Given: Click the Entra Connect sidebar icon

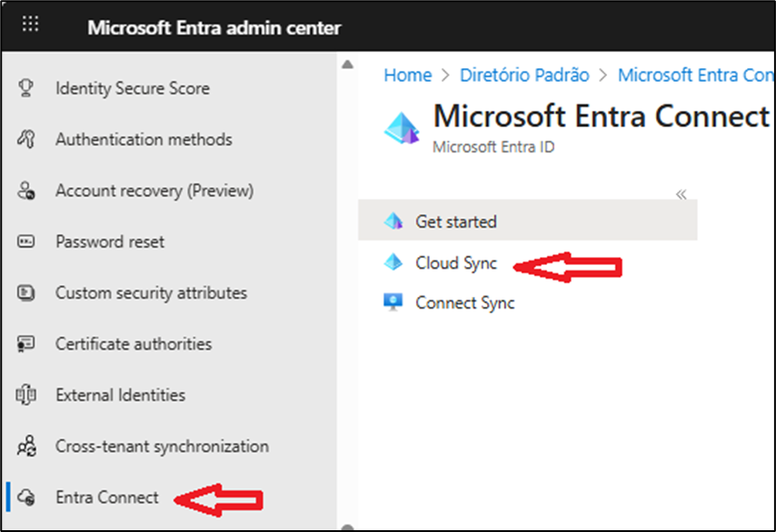Looking at the screenshot, I should tap(26, 498).
